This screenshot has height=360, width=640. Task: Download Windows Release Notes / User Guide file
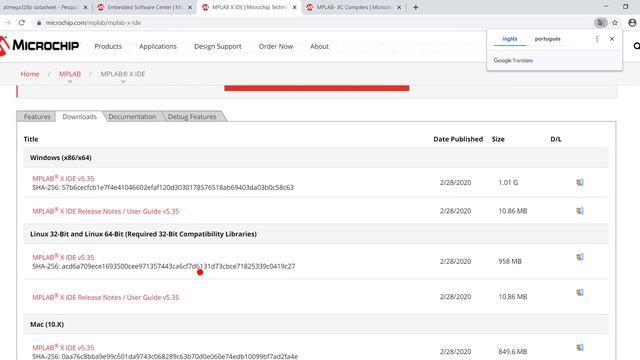point(580,211)
